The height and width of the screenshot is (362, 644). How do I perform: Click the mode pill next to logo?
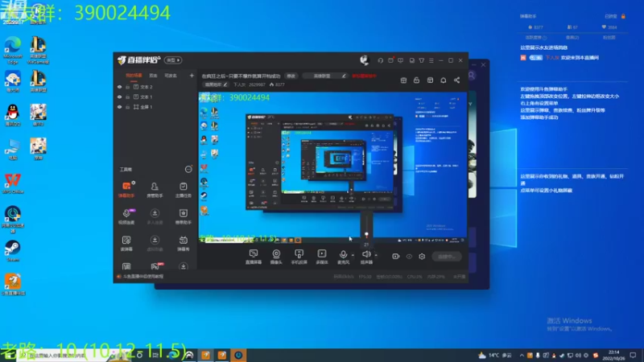[x=173, y=60]
